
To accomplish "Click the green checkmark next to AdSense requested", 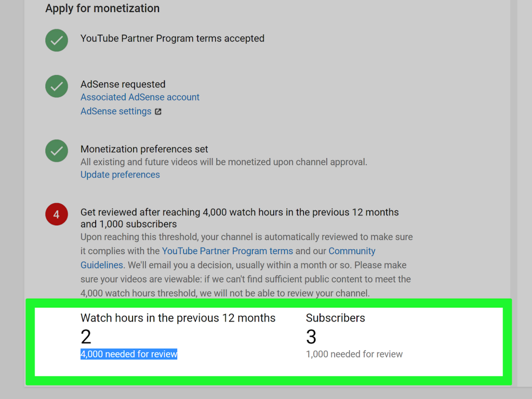I will coord(57,86).
